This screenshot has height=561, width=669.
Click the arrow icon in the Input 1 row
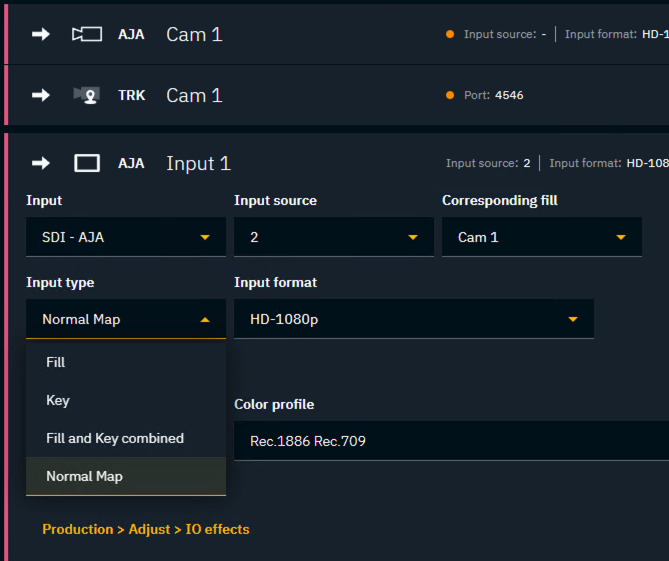(x=40, y=163)
